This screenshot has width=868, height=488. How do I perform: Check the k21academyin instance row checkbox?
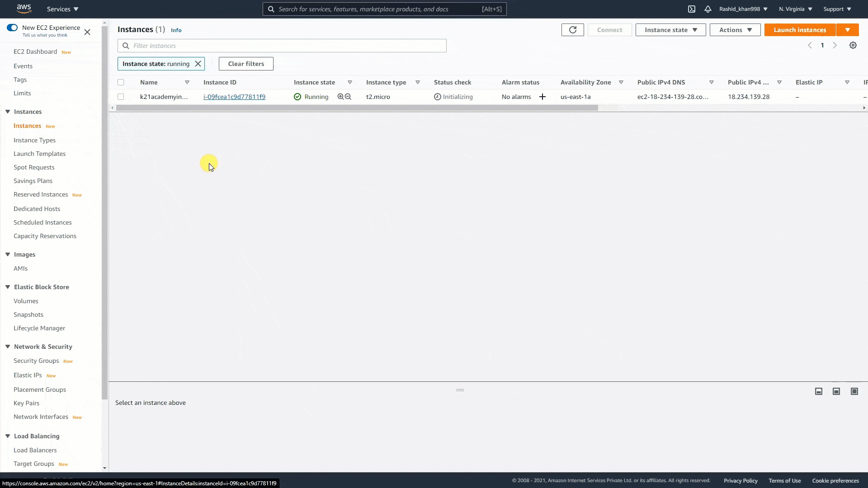121,97
